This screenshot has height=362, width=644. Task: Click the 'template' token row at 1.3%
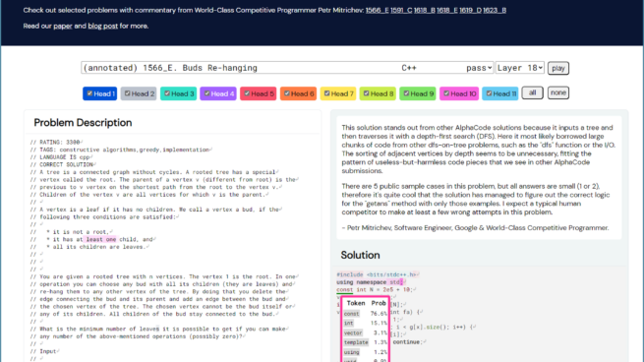click(x=365, y=342)
